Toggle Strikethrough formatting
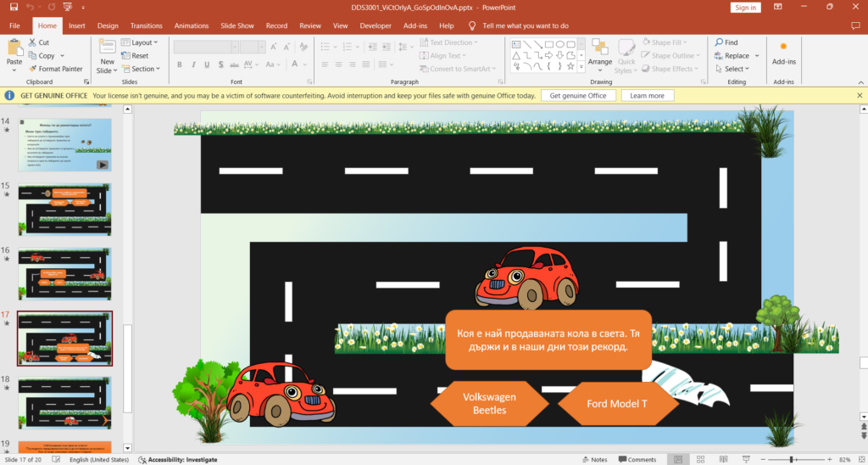 [234, 64]
